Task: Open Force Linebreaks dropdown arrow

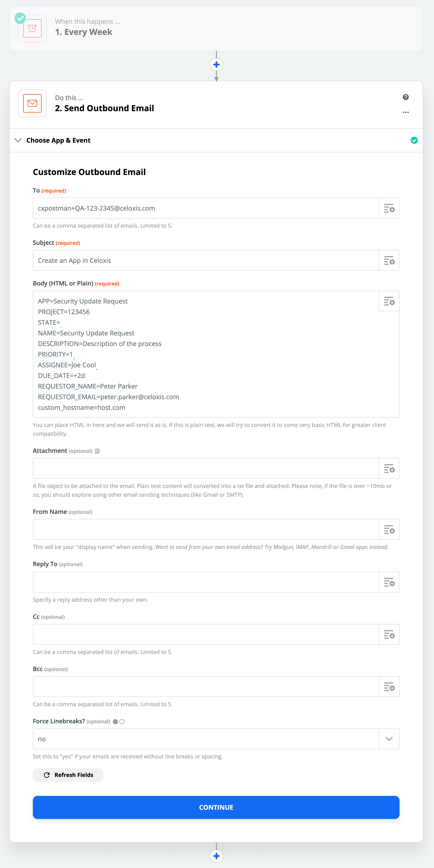Action: point(389,739)
